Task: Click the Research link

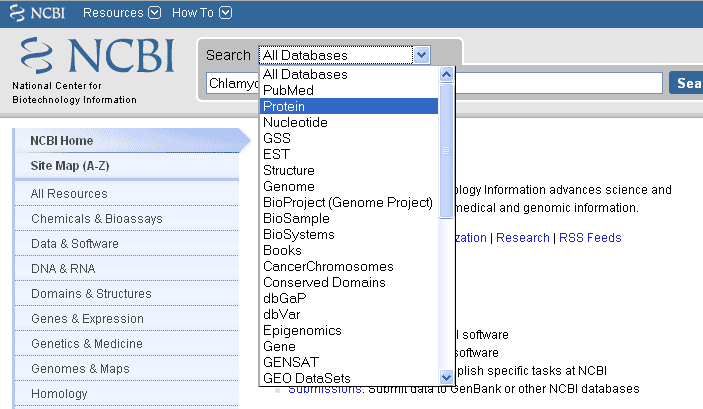Action: point(523,238)
